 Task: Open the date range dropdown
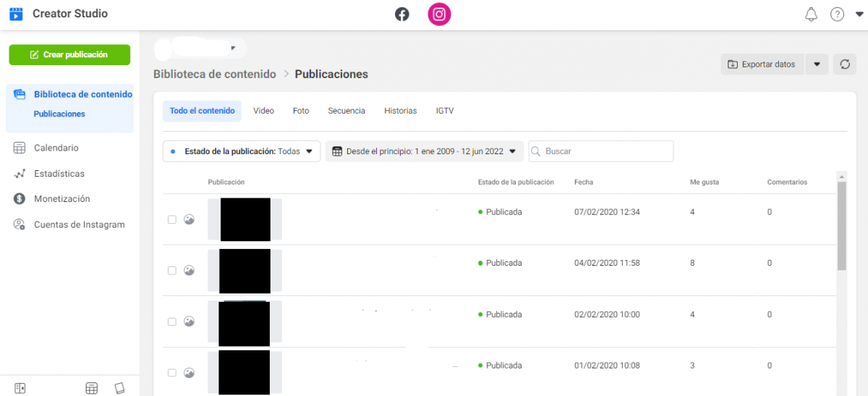click(x=424, y=151)
